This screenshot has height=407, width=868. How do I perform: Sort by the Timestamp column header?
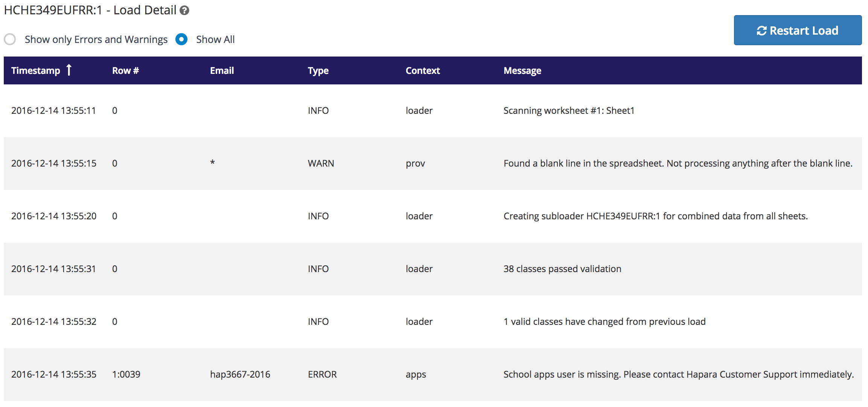pos(36,70)
